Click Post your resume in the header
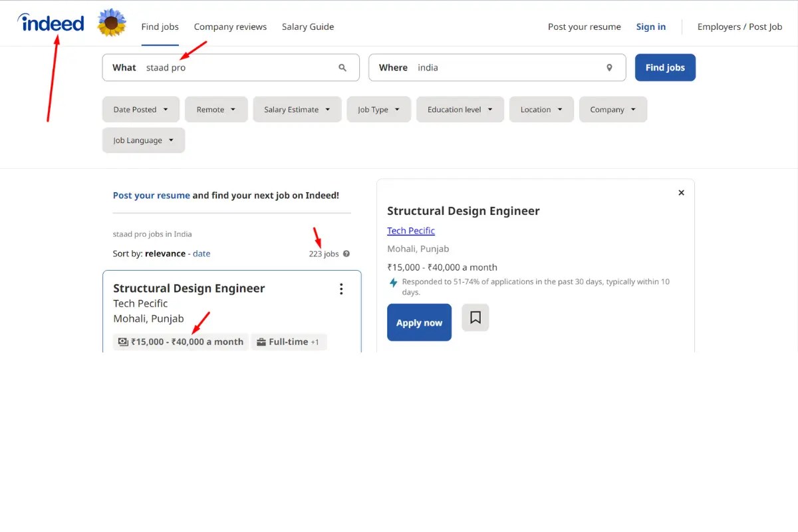 click(x=585, y=27)
